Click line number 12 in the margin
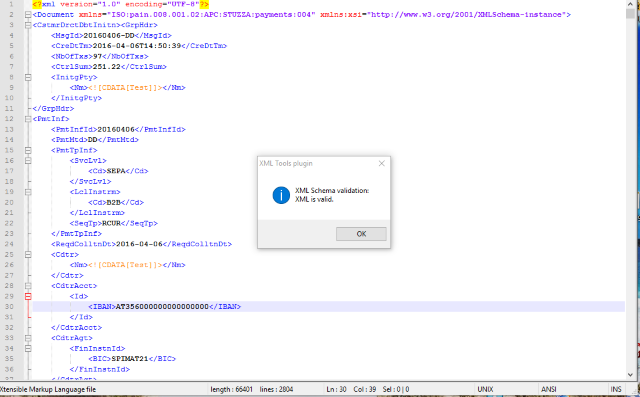The image size is (640, 397). tap(9, 119)
